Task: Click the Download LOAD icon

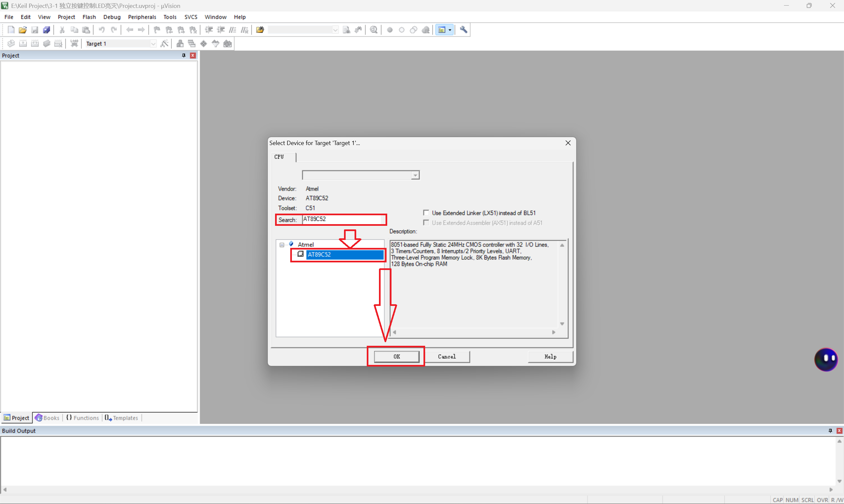Action: click(x=74, y=44)
